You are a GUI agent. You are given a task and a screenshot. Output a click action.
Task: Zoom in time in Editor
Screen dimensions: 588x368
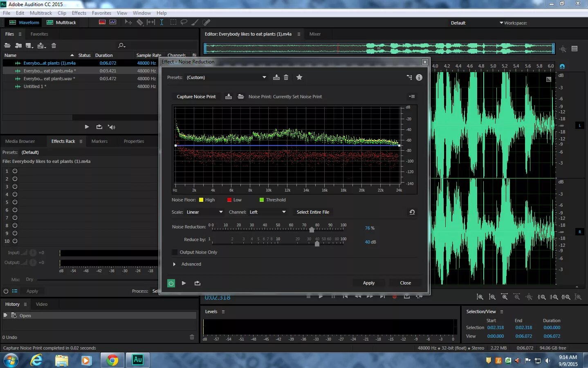505,297
